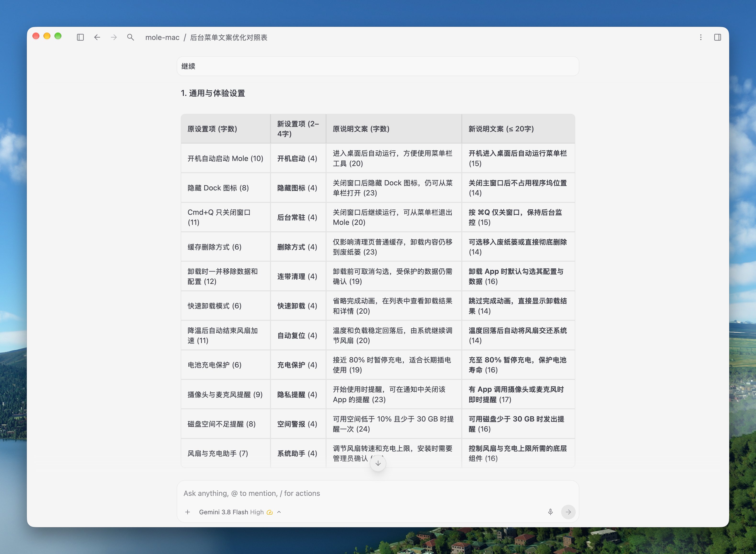Click the cell 可选移入废纸篓或直接彻底删除
Screen dimensions: 756x554
pyautogui.click(x=518, y=247)
